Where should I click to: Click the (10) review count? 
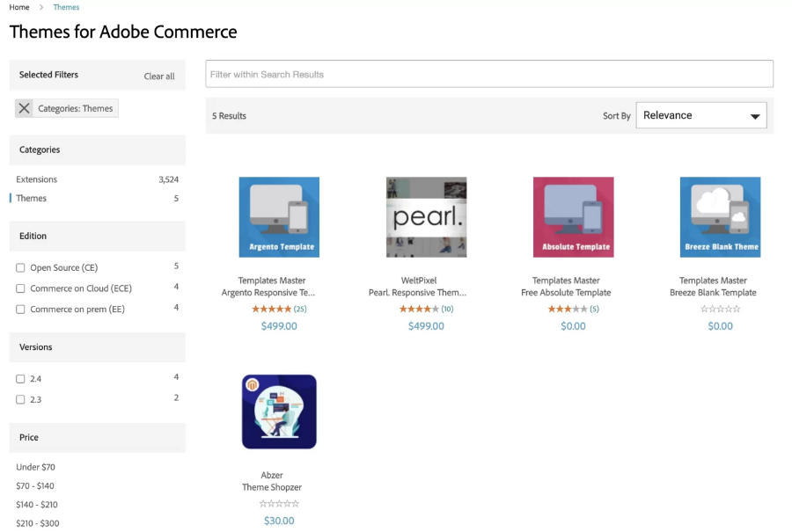[447, 309]
